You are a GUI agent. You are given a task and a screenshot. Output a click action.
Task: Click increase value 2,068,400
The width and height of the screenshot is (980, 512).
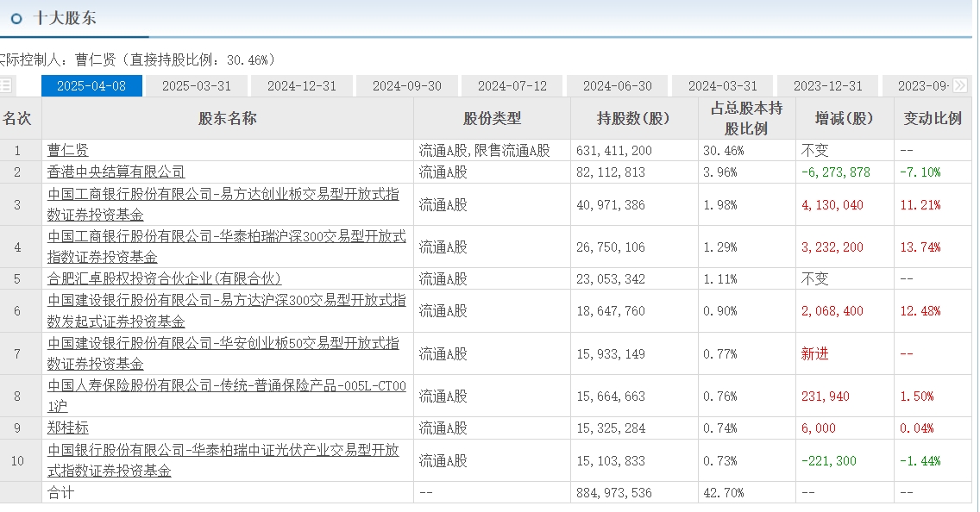pyautogui.click(x=832, y=311)
